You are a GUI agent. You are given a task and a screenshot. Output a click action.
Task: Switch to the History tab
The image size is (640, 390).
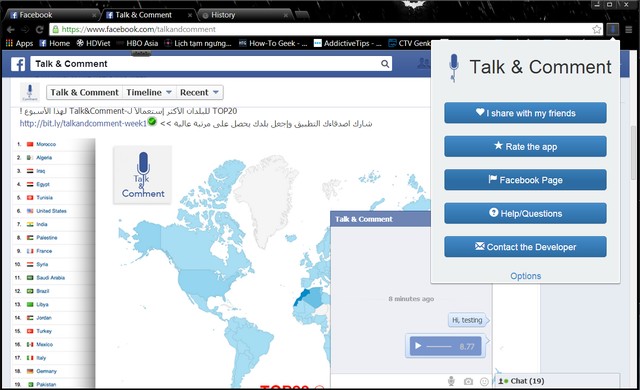(x=245, y=15)
